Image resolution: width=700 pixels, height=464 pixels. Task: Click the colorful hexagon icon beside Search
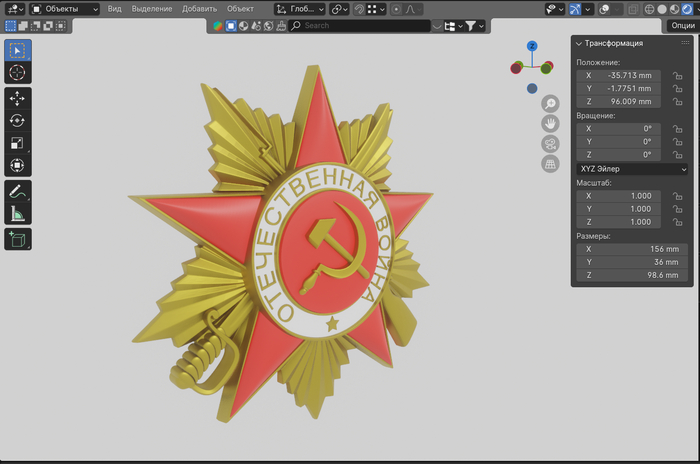pyautogui.click(x=217, y=26)
